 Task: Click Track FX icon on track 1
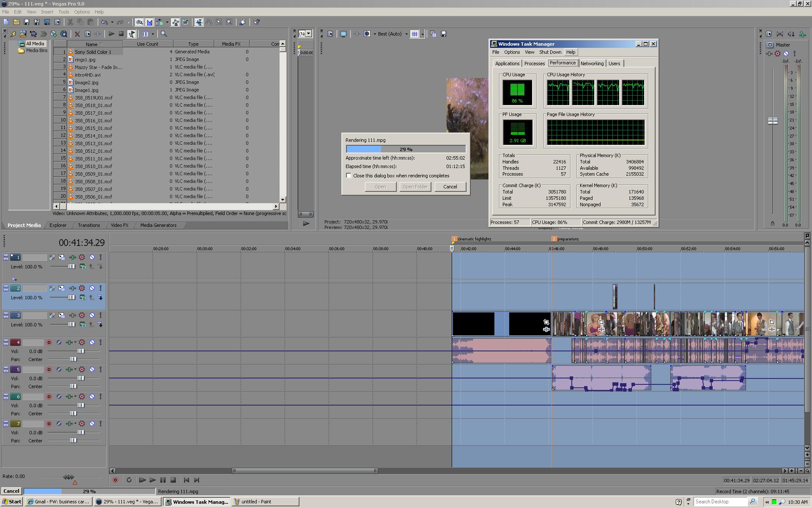[82, 257]
